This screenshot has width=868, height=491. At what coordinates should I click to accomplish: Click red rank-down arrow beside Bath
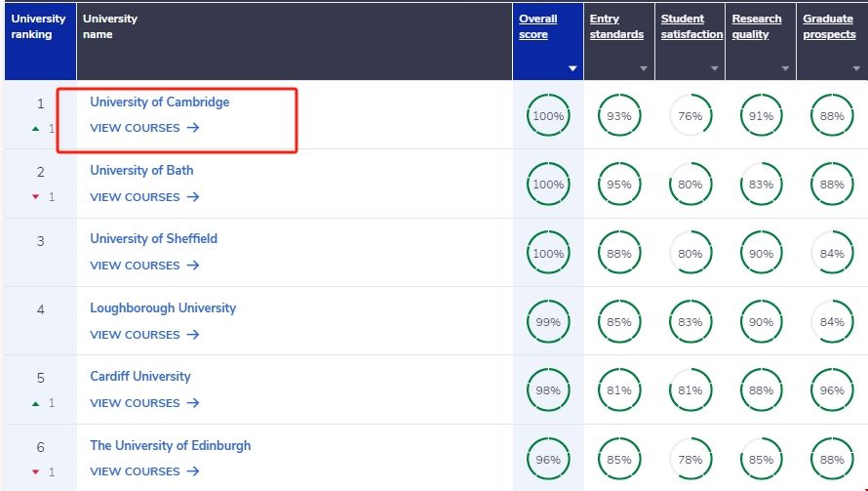36,197
